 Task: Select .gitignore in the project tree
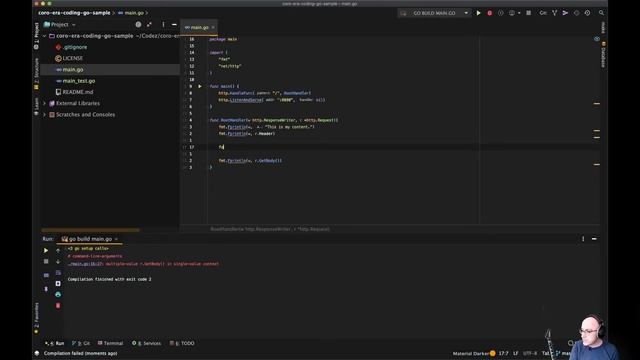[71, 47]
